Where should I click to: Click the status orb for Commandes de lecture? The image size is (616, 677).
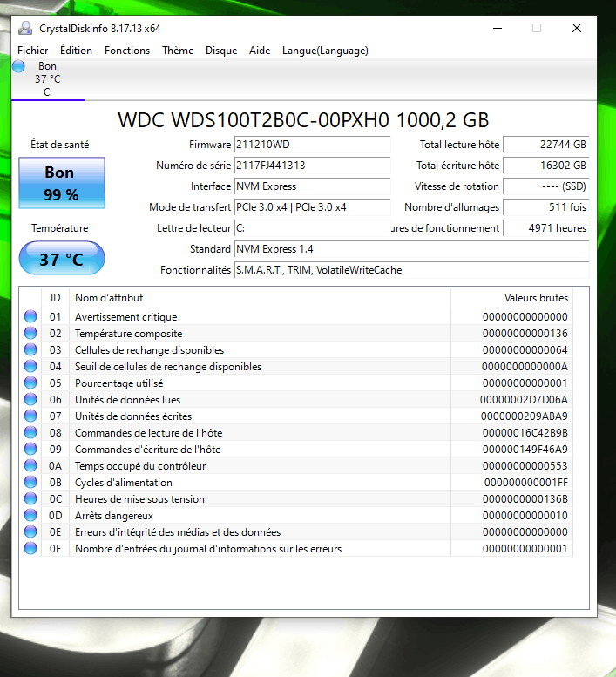[x=30, y=432]
